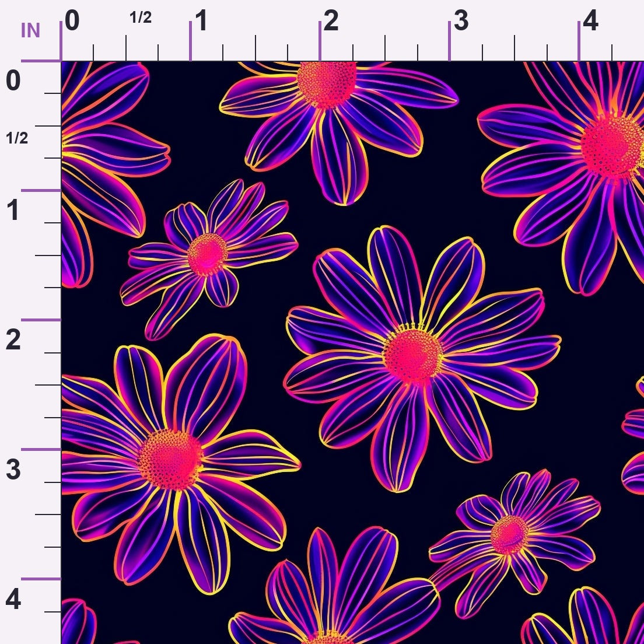Screen dimensions: 644x644
Task: Pick the "4" on the horizontal ruler
Action: (x=590, y=21)
